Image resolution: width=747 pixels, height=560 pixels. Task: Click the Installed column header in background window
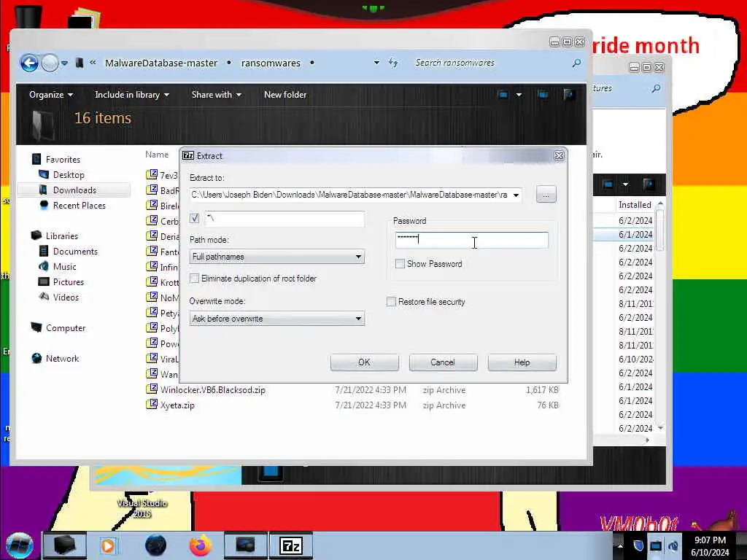tap(635, 205)
